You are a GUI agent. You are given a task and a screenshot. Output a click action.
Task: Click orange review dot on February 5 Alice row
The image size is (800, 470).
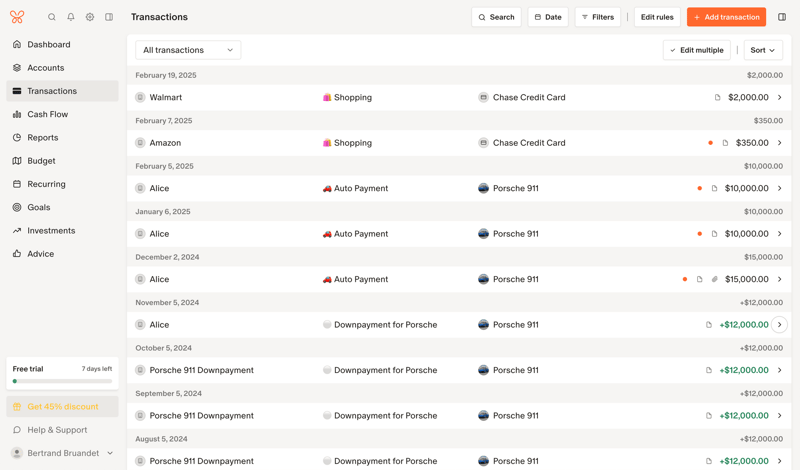coord(699,188)
